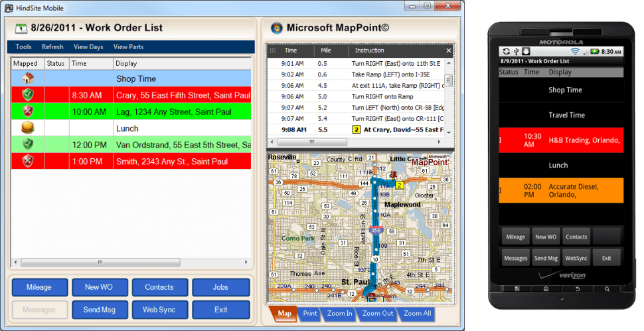The image size is (644, 331).
Task: Click Take Ramp (LEFT) onto I-35E instruction
Action: click(356, 74)
